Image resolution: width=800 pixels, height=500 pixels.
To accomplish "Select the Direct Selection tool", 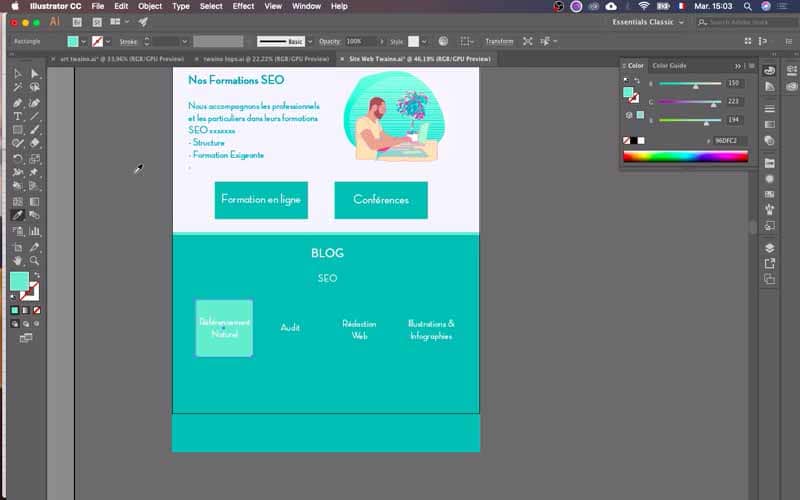I will click(34, 74).
